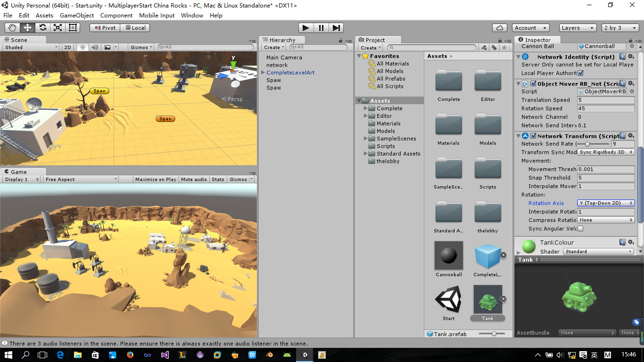
Task: Click the Maximize on Play button
Action: 156,179
